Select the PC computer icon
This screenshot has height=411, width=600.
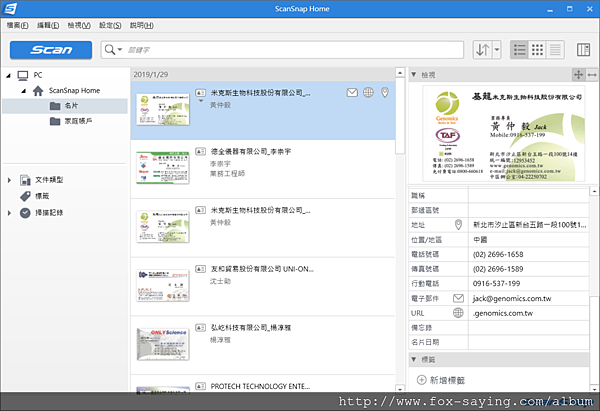click(23, 75)
